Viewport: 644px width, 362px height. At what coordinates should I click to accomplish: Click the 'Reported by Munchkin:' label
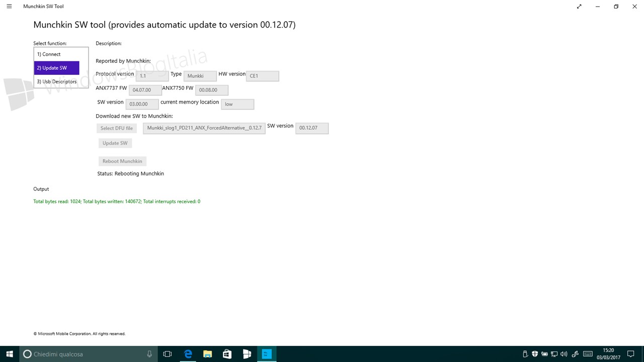point(123,61)
